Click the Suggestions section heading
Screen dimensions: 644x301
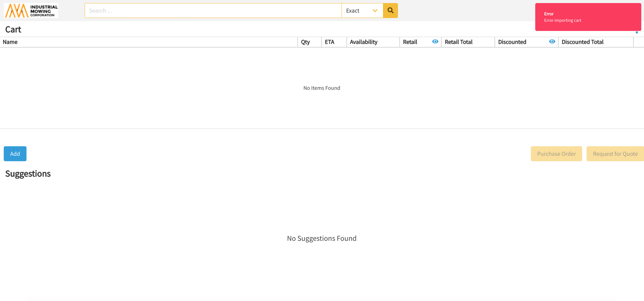point(28,174)
